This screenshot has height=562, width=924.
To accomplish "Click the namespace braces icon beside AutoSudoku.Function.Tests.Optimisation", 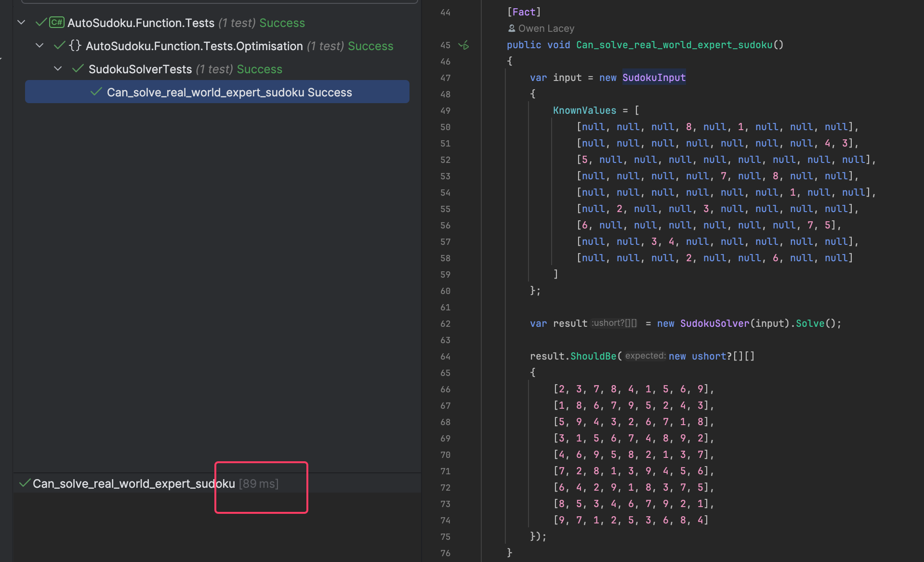I will point(75,45).
